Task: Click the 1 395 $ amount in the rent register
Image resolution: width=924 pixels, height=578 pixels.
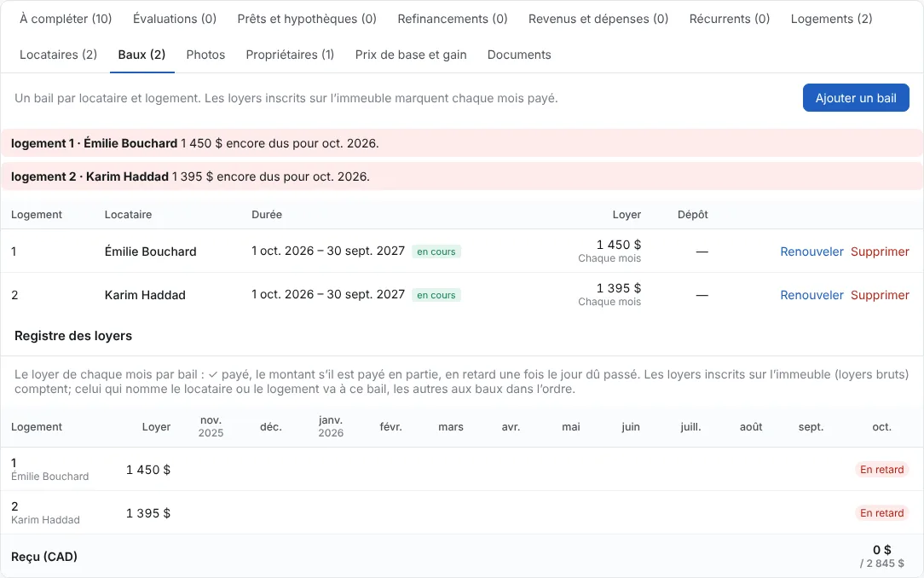Action: click(148, 513)
